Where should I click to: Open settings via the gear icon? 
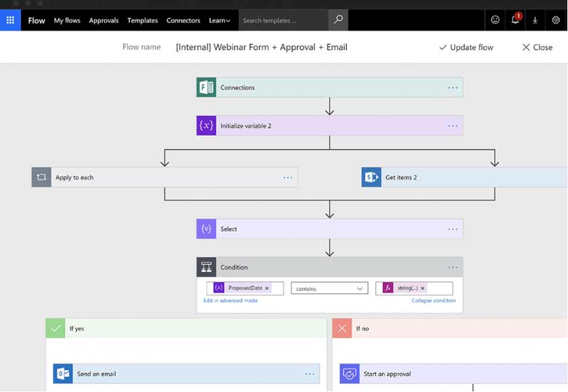pos(556,20)
